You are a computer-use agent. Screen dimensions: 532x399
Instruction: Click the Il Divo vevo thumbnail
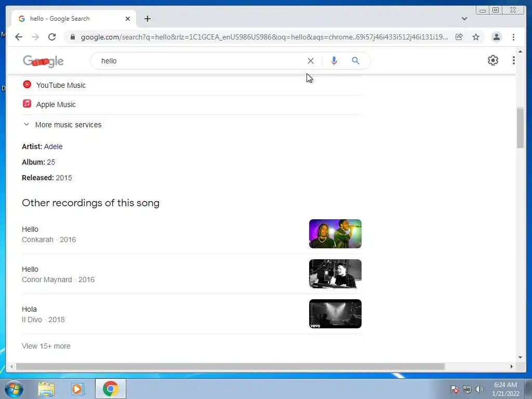pos(335,314)
